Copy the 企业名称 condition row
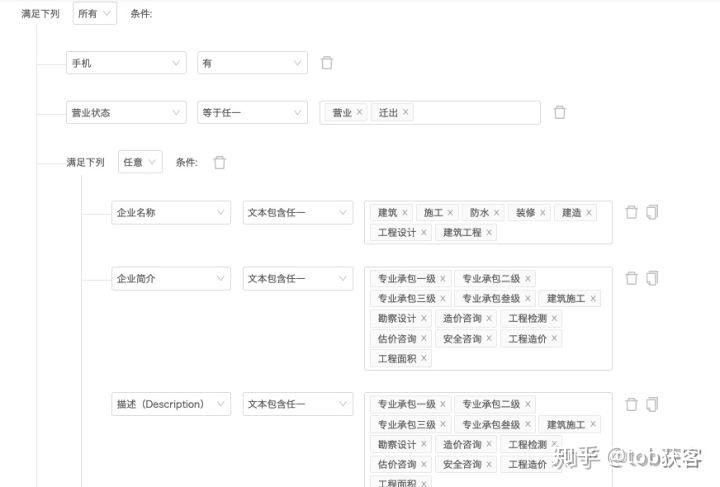 coord(652,212)
